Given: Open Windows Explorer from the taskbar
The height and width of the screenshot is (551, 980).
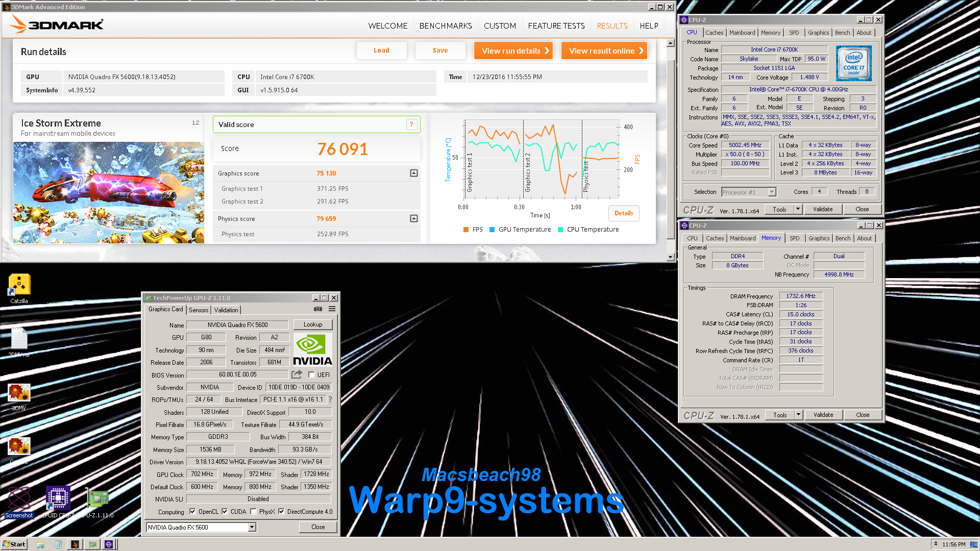Looking at the screenshot, I should coord(40,544).
